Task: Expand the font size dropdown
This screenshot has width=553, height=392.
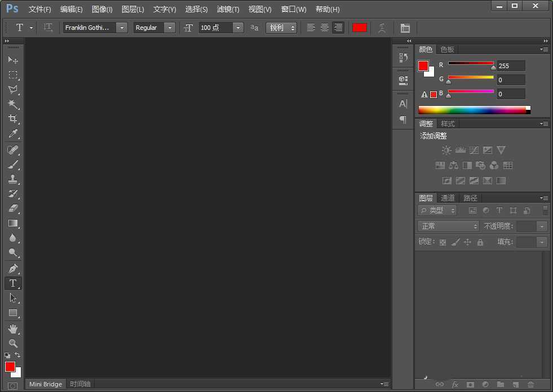Action: [x=238, y=28]
